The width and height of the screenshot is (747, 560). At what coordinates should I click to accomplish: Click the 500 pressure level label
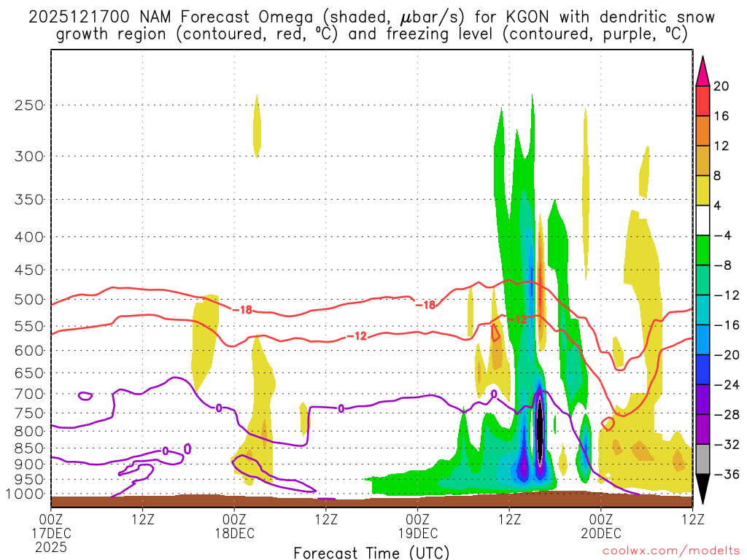pyautogui.click(x=29, y=300)
